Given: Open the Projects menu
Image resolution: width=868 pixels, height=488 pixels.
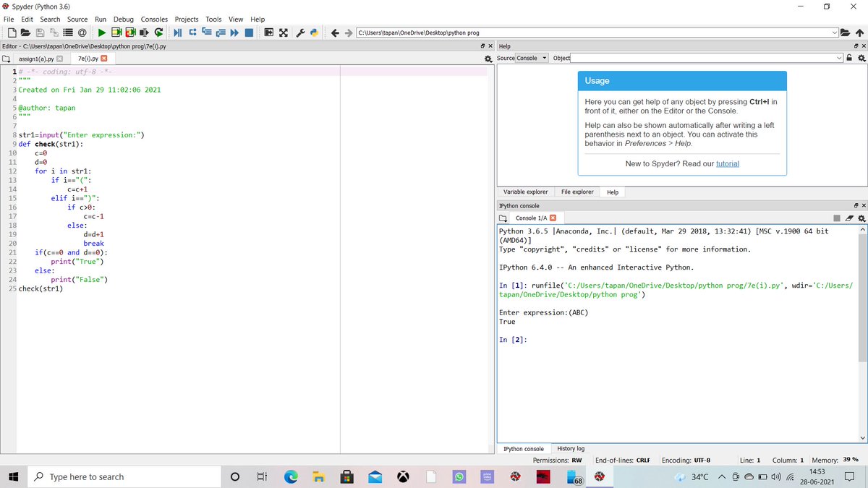Looking at the screenshot, I should click(x=187, y=19).
